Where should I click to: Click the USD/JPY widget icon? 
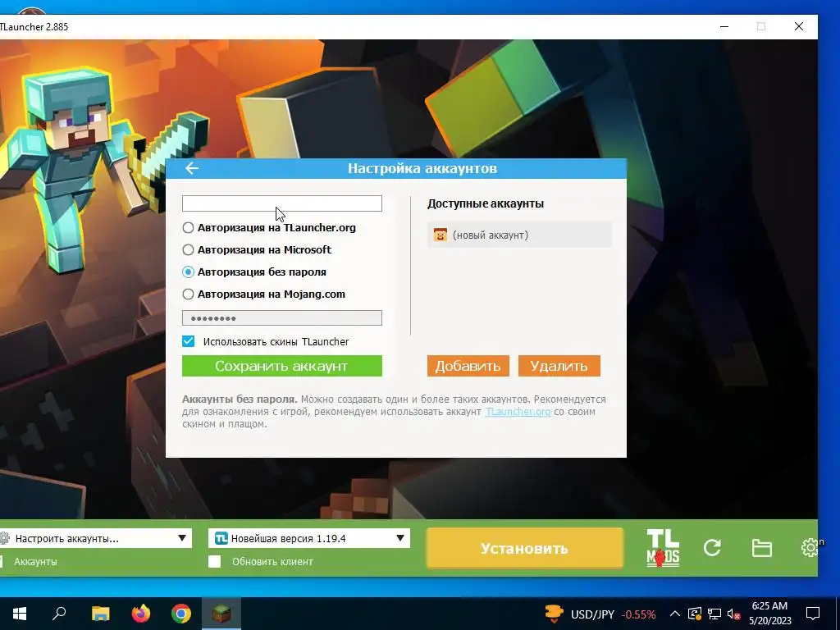(x=554, y=614)
